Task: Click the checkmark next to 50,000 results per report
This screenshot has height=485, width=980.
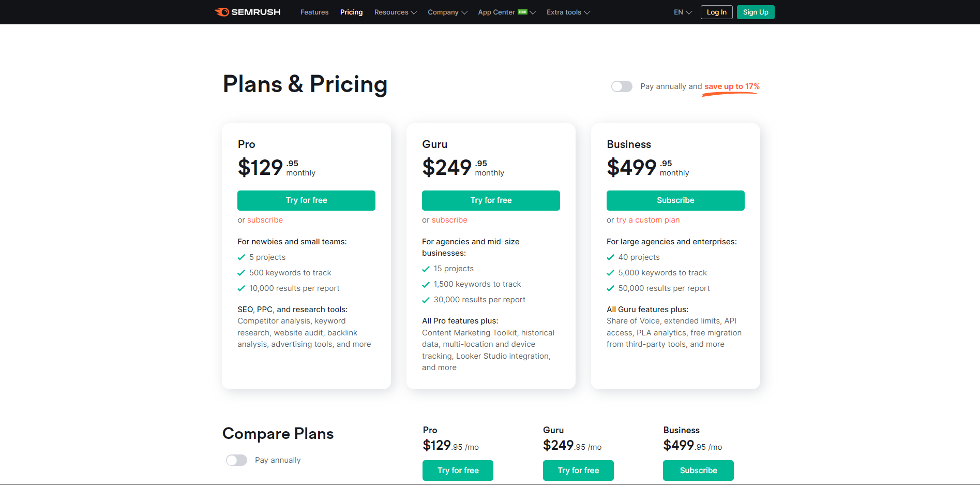Action: point(610,288)
